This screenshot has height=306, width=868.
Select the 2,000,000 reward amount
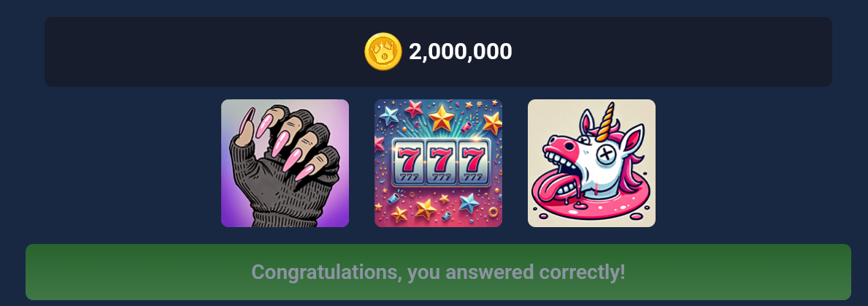(460, 51)
